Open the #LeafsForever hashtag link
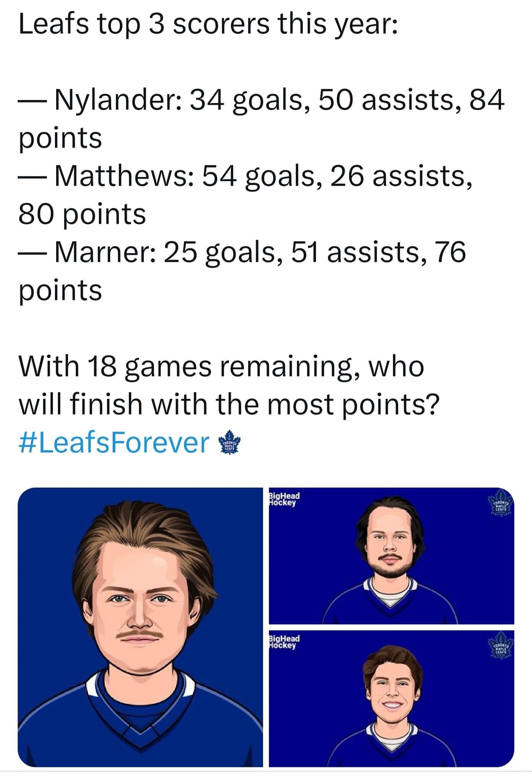532x784 pixels. 114,443
